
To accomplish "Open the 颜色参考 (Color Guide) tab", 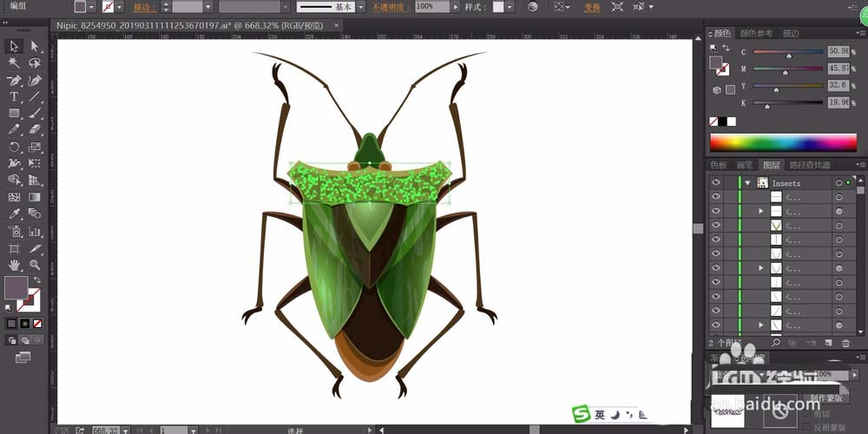I will [756, 33].
